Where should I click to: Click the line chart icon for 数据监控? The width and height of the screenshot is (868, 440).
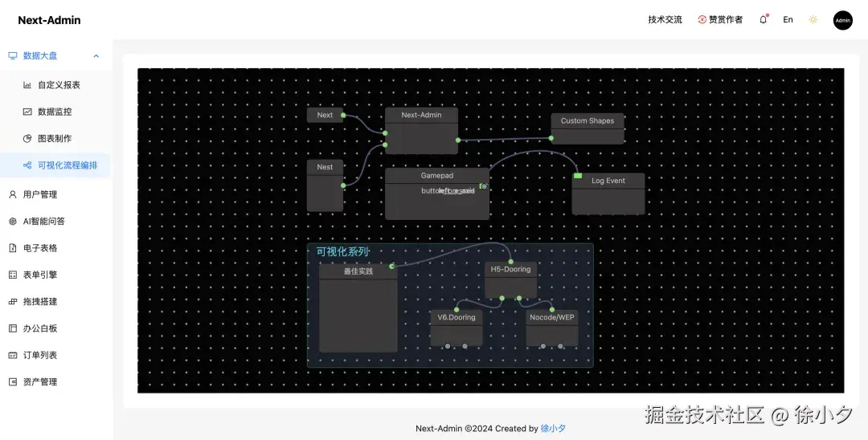[27, 112]
